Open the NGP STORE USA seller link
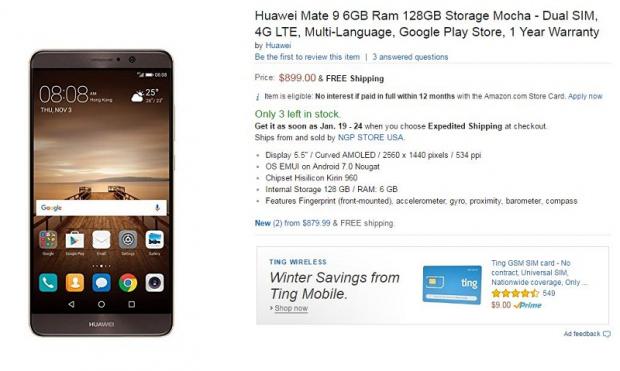 [370, 138]
